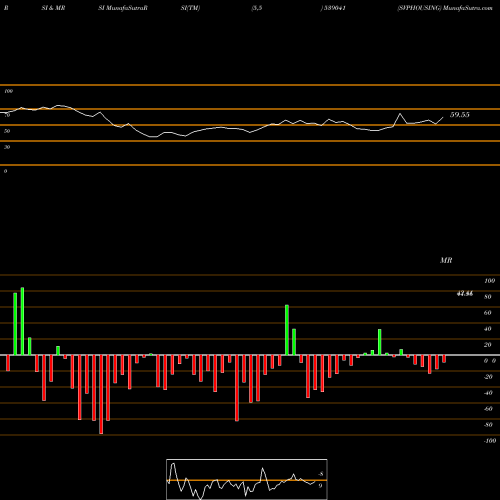500x500 pixels.
Task: Click the -80 label on the MR axis
Action: click(488, 425)
